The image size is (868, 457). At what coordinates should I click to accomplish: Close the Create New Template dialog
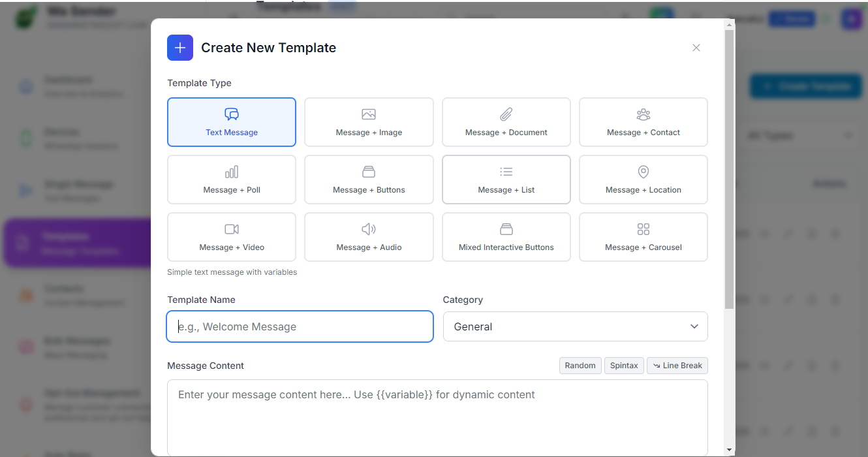(696, 48)
